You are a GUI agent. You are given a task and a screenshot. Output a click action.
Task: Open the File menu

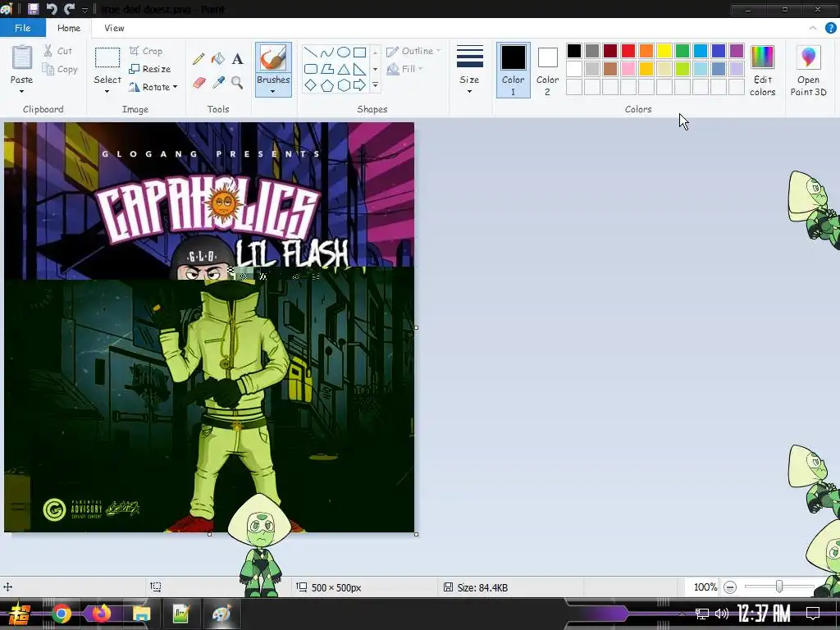coord(22,28)
